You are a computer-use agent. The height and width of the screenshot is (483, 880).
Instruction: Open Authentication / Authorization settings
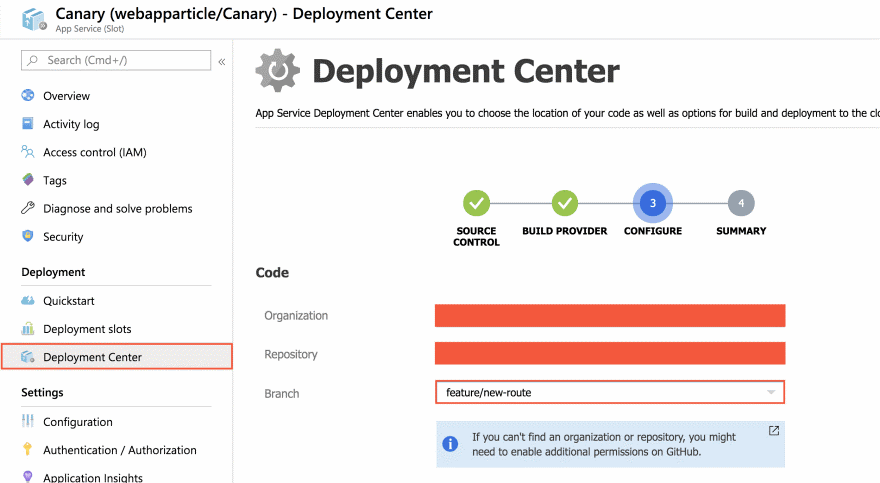pyautogui.click(x=119, y=450)
